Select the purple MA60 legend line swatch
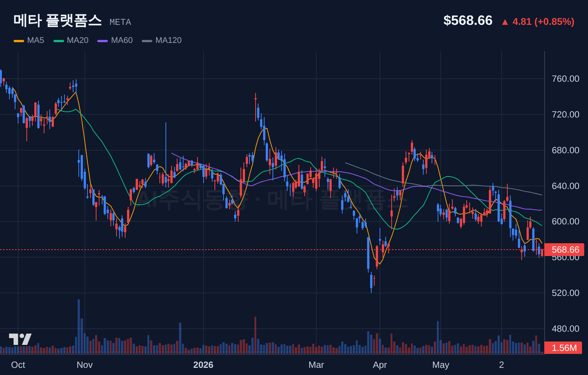The height and width of the screenshot is (375, 588). click(x=103, y=41)
